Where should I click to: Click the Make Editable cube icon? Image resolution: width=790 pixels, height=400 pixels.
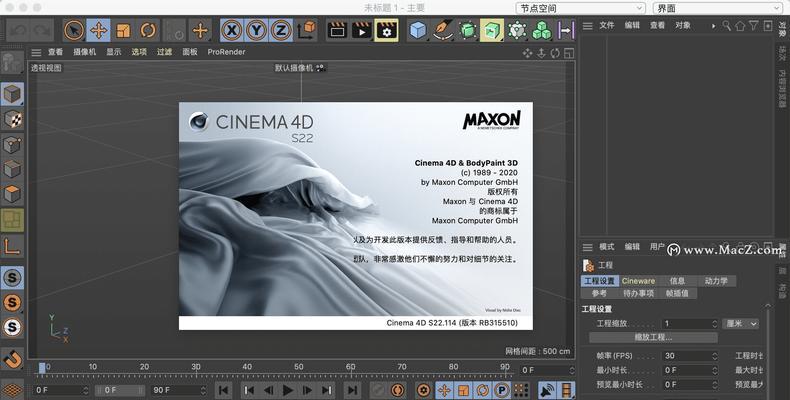coord(12,62)
